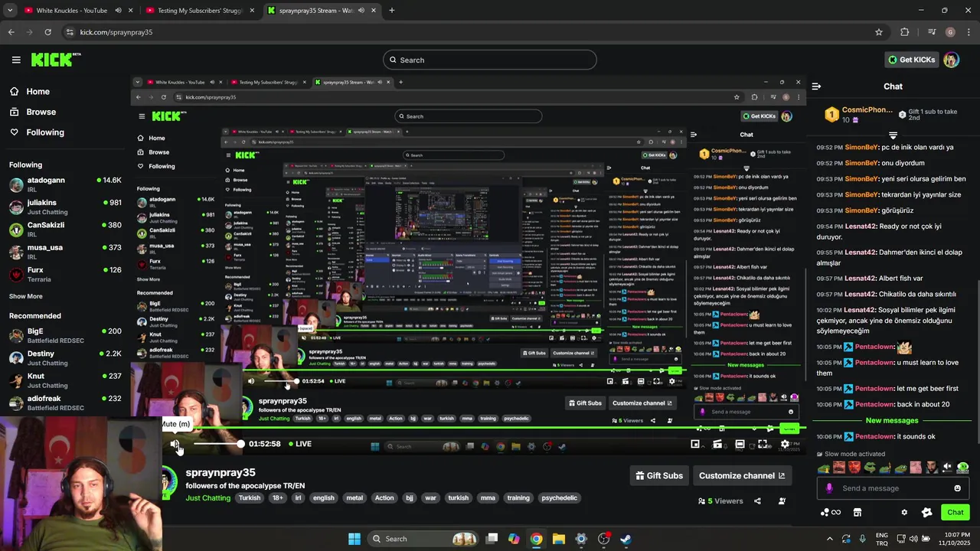This screenshot has width=980, height=551.
Task: Open Knut recommended channel
Action: [x=65, y=380]
